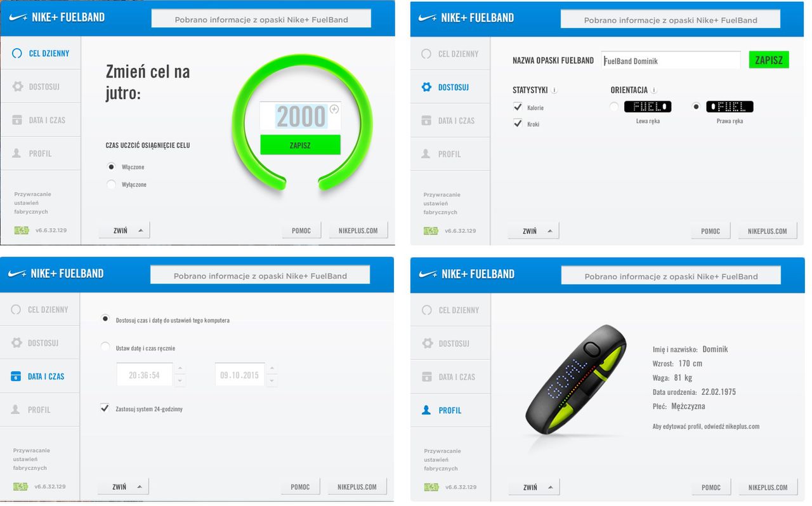Uncheck the Kroki checkbox
This screenshot has height=506, width=812.
(x=518, y=124)
